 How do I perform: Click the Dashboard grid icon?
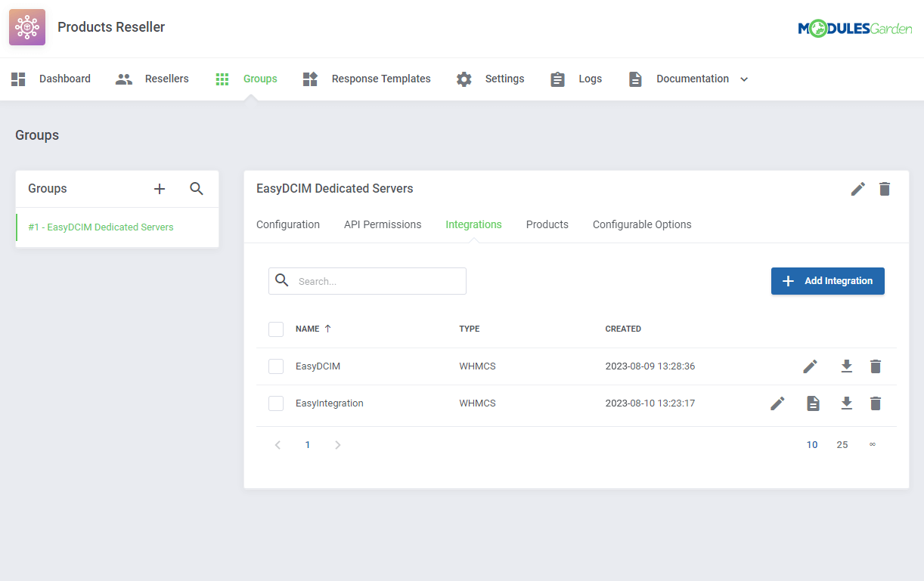click(x=18, y=79)
